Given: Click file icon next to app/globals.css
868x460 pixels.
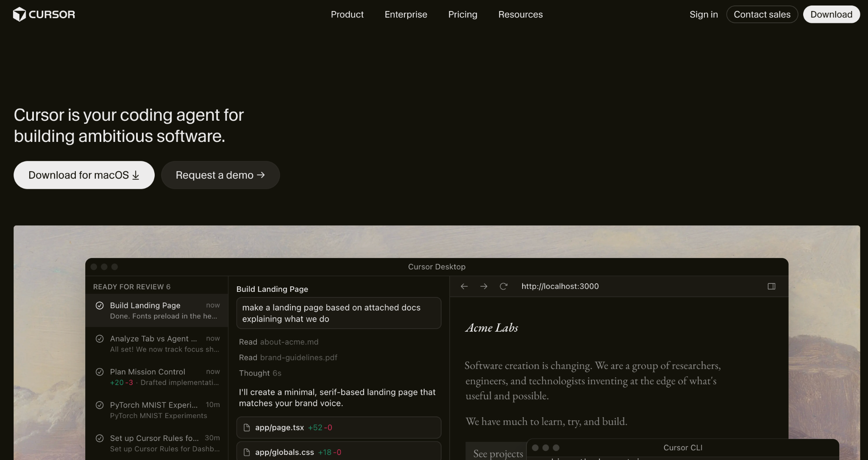Looking at the screenshot, I should [247, 452].
